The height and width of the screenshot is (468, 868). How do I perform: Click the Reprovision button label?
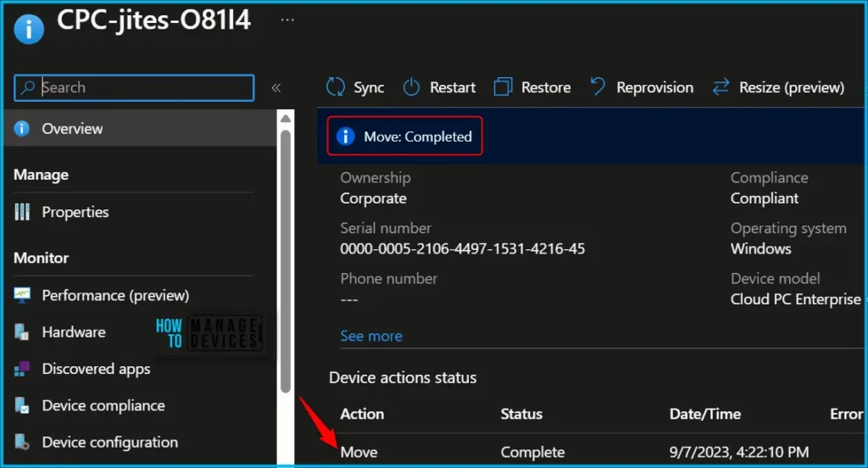click(655, 87)
